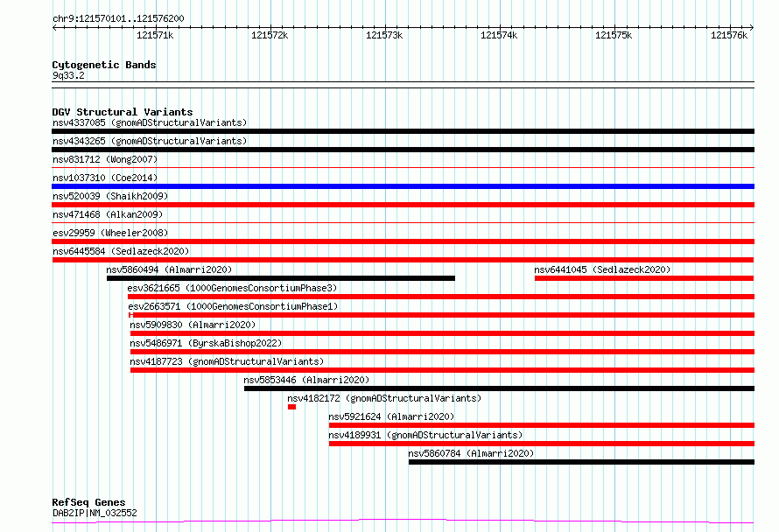Select the nsv5860784 (Almarri2020) label
The image size is (779, 532).
pos(471,453)
